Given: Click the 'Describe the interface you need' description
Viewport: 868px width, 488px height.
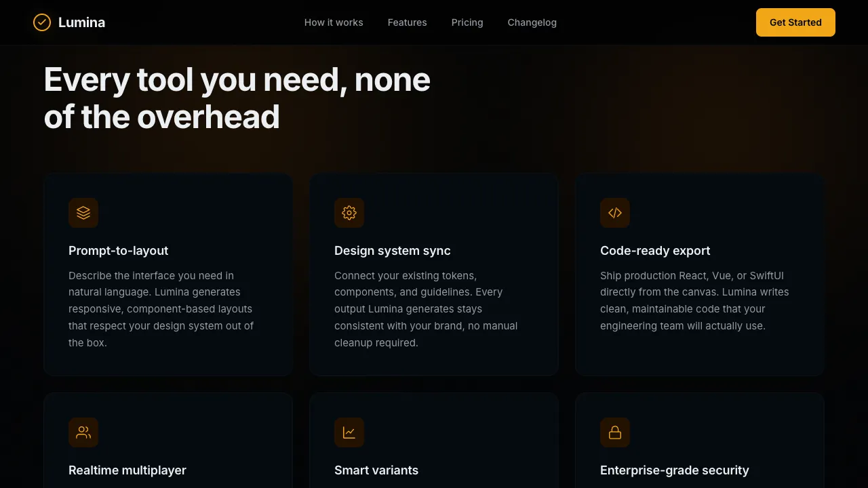Looking at the screenshot, I should (x=161, y=309).
